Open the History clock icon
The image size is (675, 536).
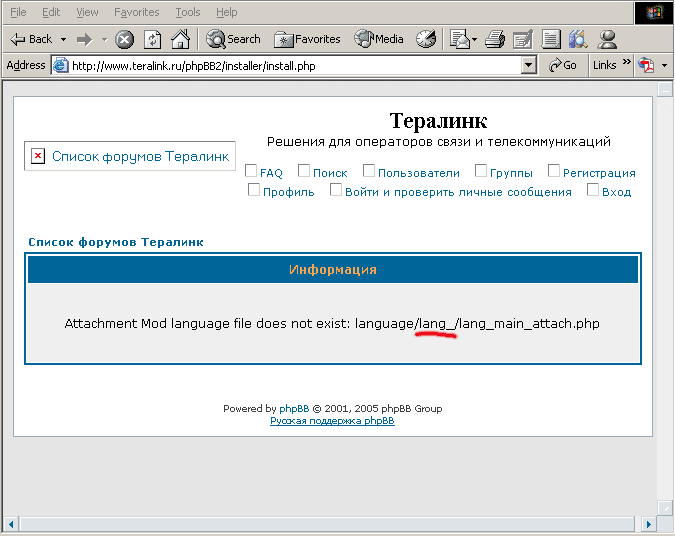click(x=426, y=39)
